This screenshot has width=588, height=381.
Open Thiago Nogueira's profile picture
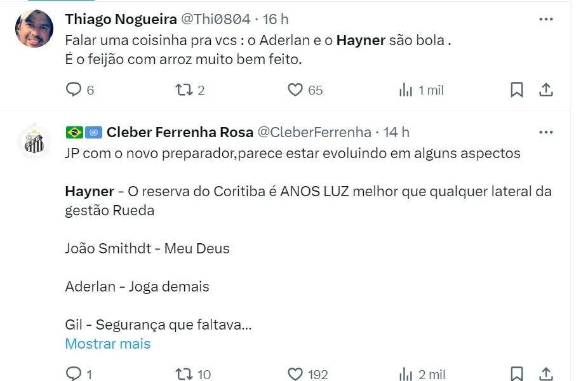[x=34, y=29]
